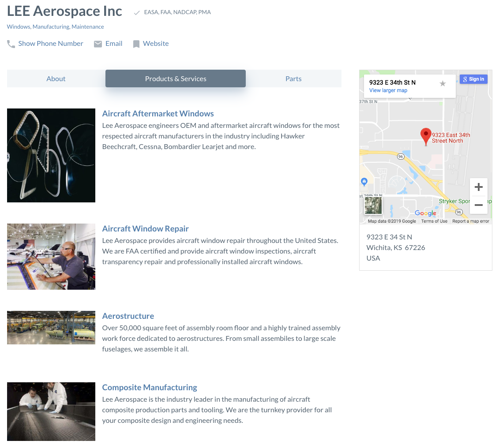Show the company phone number

(51, 44)
